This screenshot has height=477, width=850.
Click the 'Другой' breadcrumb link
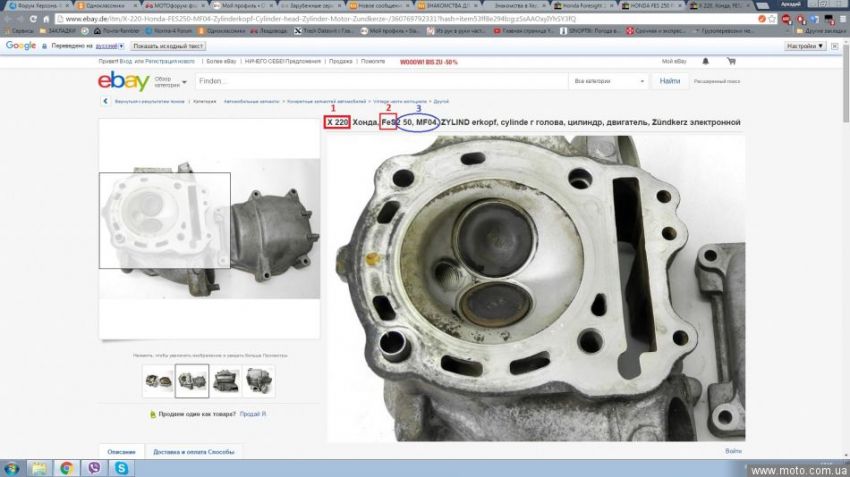[x=441, y=101]
